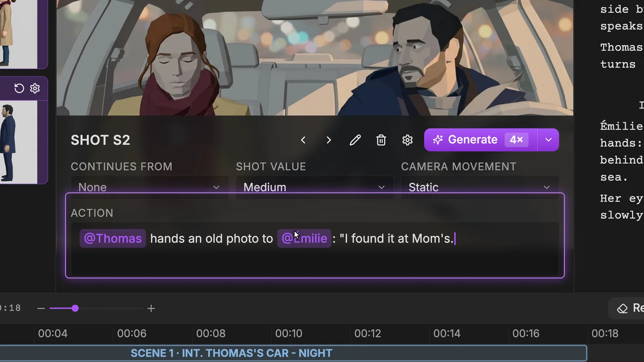This screenshot has width=644, height=362.
Task: Zoom in timeline with plus icon
Action: tap(151, 309)
